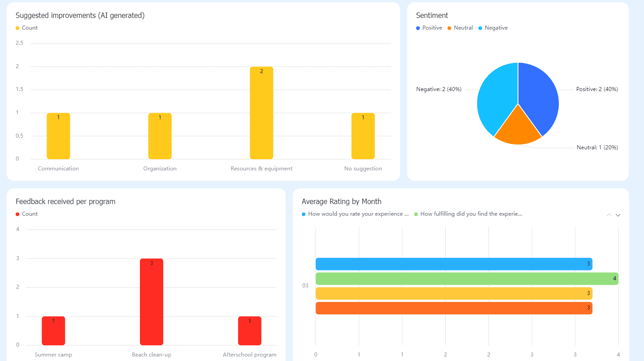644x361 pixels.
Task: Click the No suggestion bar
Action: [363, 136]
